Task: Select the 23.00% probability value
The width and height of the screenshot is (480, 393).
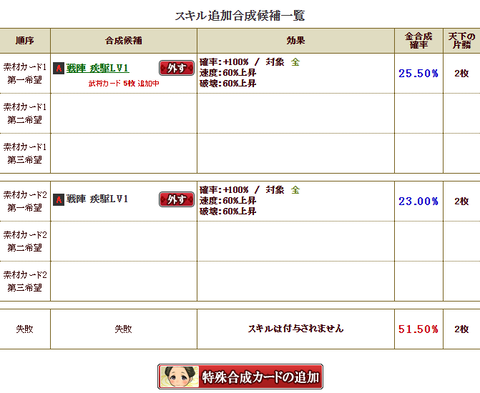Action: pos(418,201)
